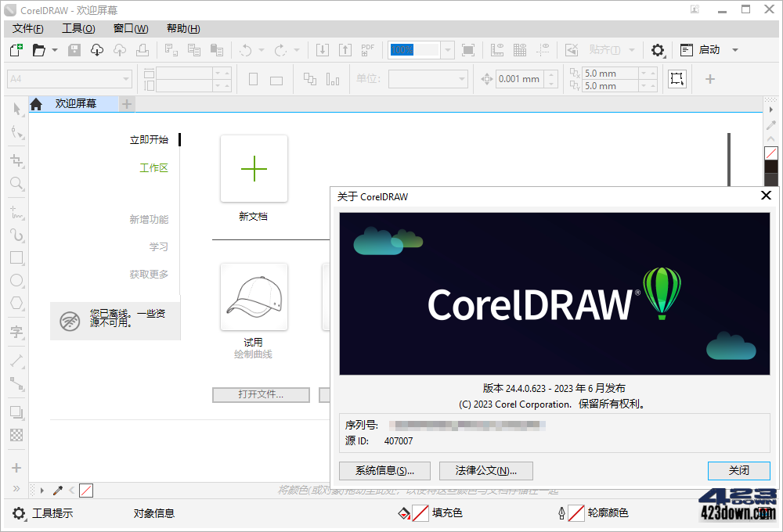The height and width of the screenshot is (532, 783).
Task: Select the Pick tool in the toolbox
Action: coord(16,110)
